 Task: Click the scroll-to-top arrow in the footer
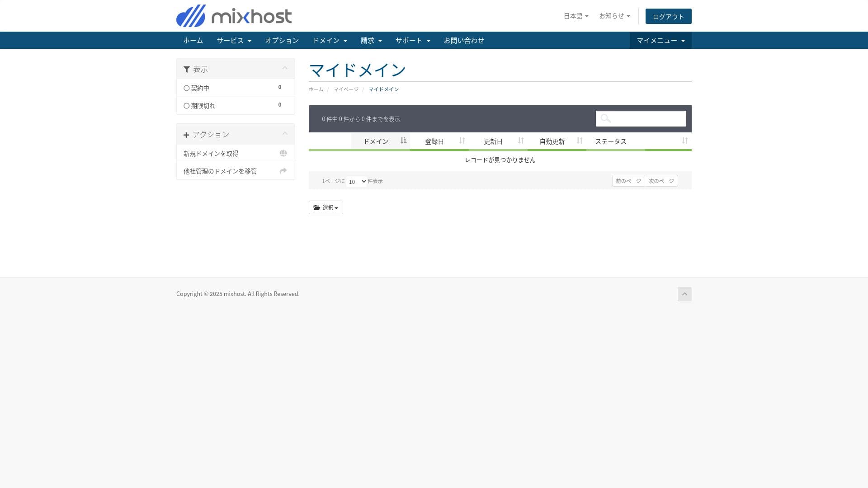(684, 294)
